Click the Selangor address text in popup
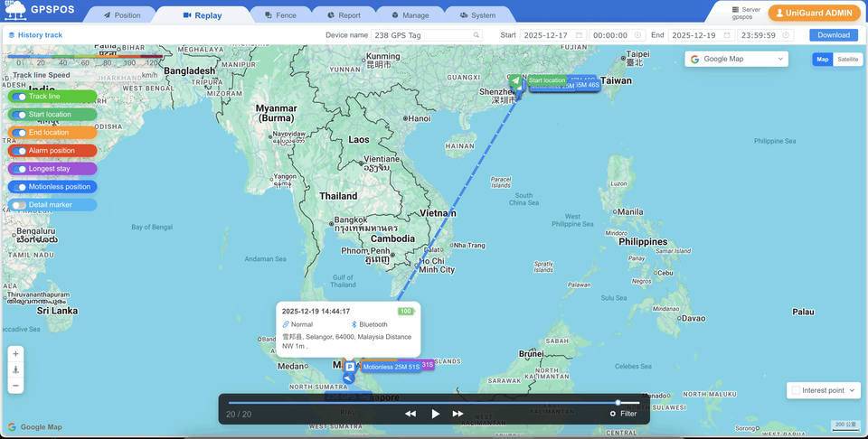The height and width of the screenshot is (439, 868). [346, 341]
